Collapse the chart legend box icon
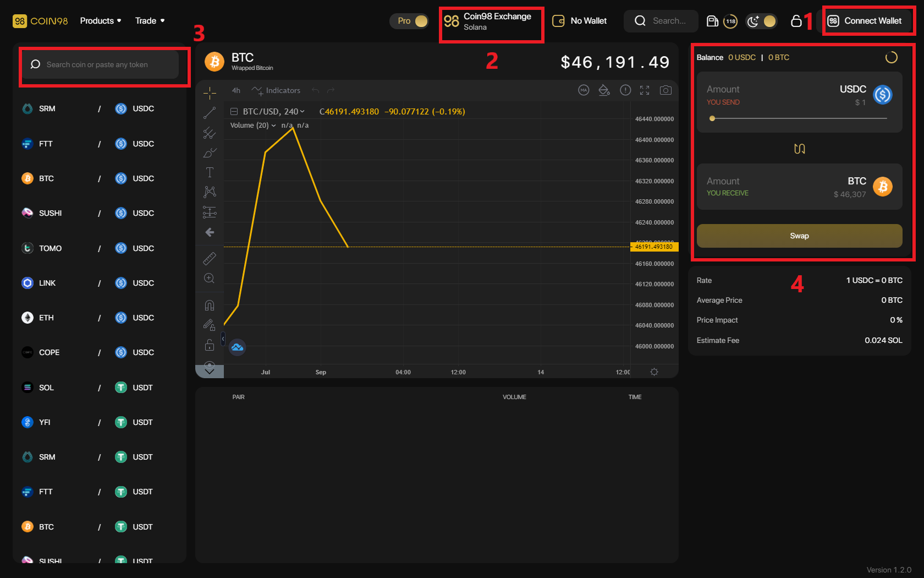 coord(234,112)
